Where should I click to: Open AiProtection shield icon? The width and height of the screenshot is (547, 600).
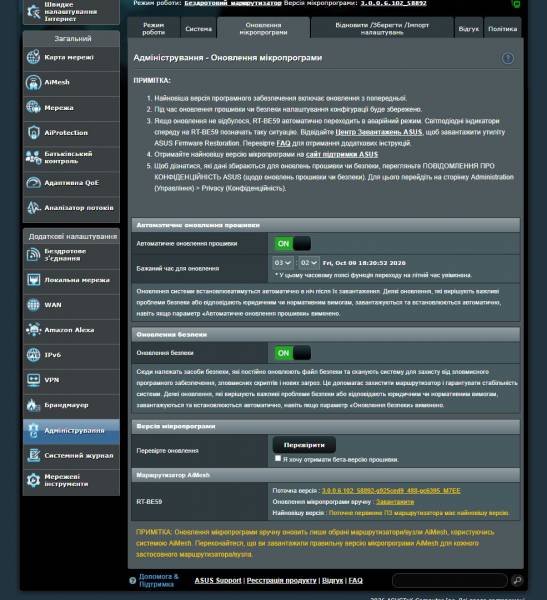pos(33,132)
